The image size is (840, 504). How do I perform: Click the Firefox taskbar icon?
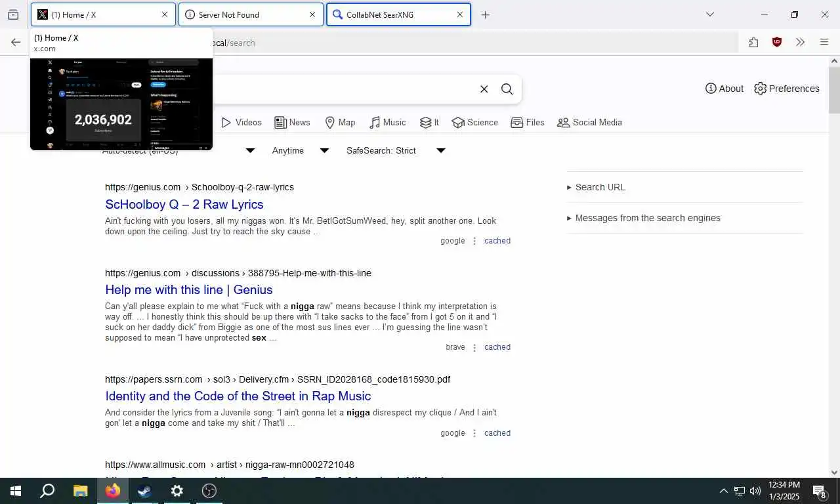(x=112, y=491)
